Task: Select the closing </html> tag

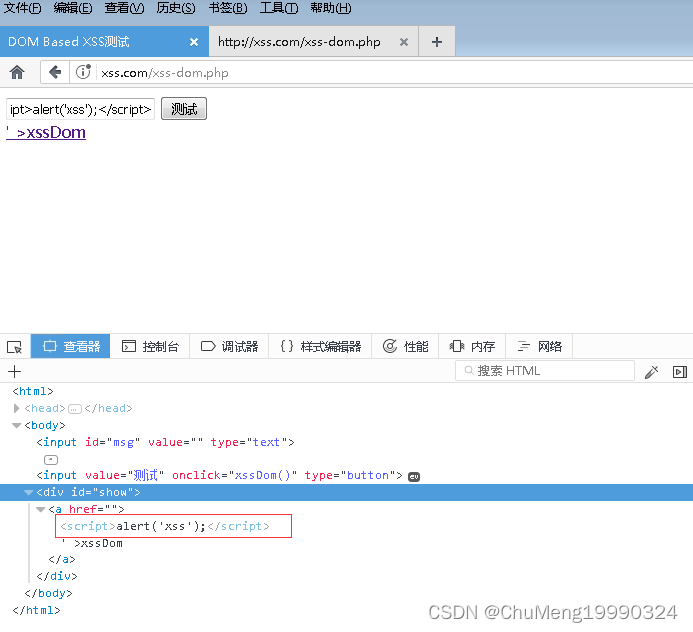Action: tap(37, 610)
